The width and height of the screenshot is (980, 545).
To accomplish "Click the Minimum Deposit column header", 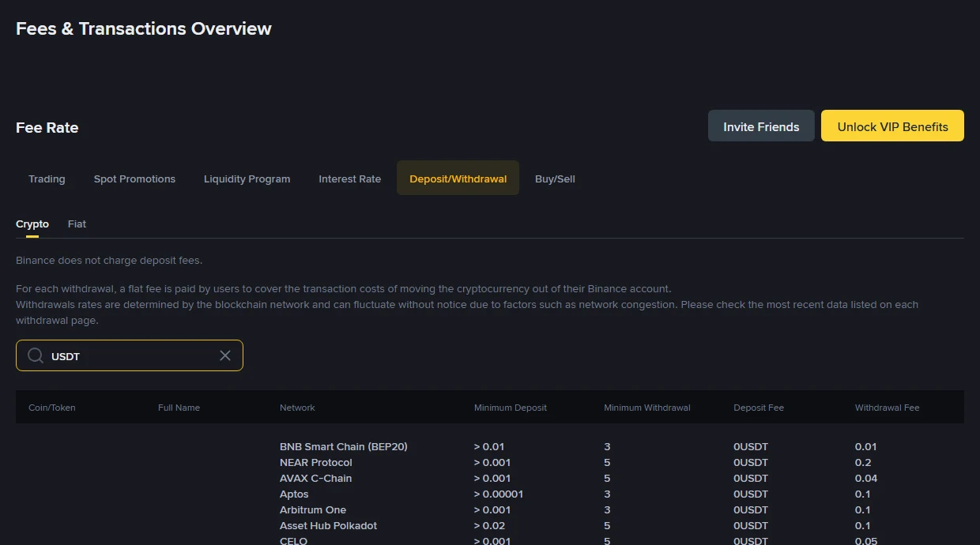I will 511,408.
